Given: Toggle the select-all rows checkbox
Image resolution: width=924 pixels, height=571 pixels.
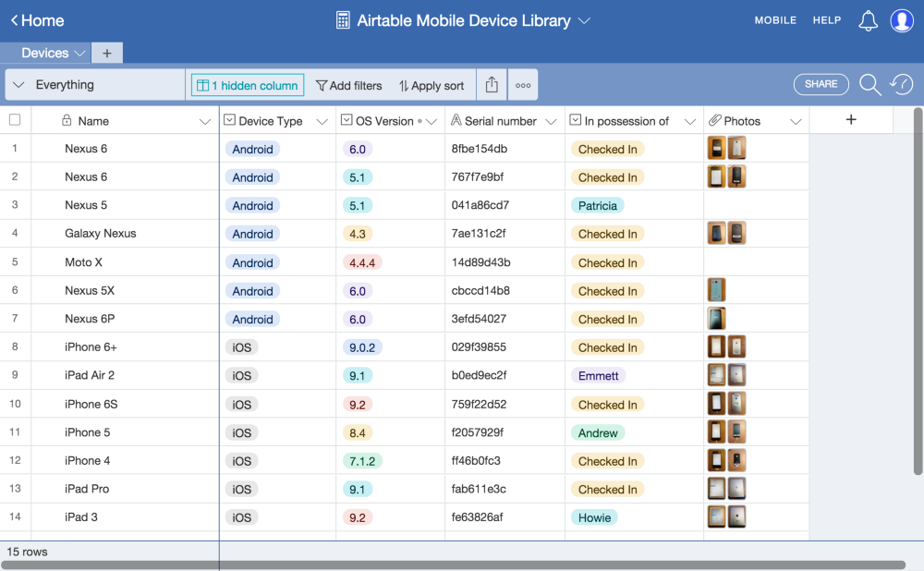Looking at the screenshot, I should point(15,120).
